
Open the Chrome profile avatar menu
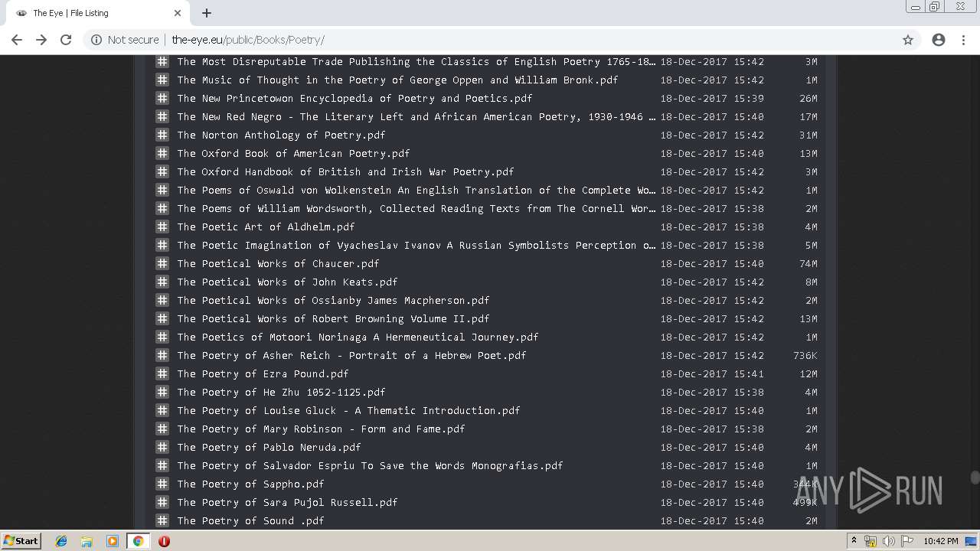click(939, 40)
